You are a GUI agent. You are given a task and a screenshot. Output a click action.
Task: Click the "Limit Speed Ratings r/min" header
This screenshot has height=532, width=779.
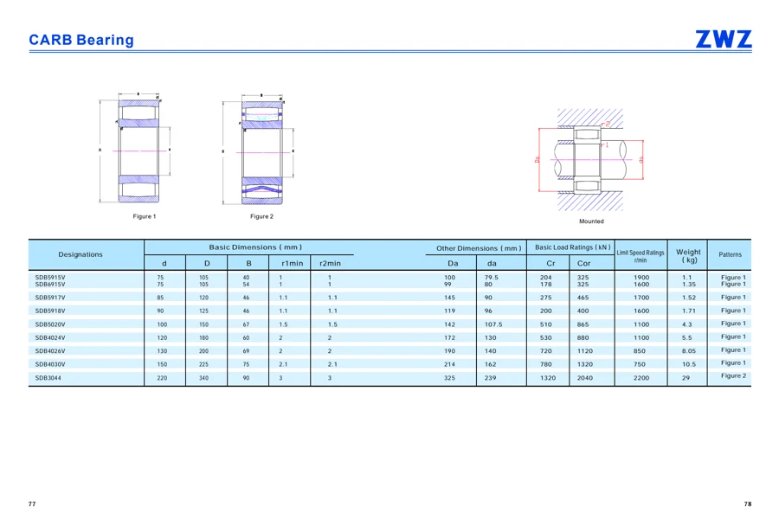click(x=641, y=256)
